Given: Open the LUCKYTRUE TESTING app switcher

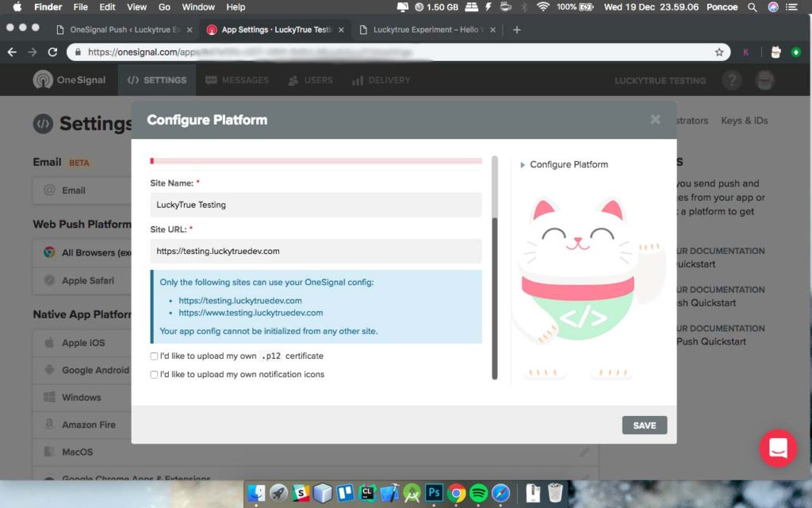Looking at the screenshot, I should [660, 80].
